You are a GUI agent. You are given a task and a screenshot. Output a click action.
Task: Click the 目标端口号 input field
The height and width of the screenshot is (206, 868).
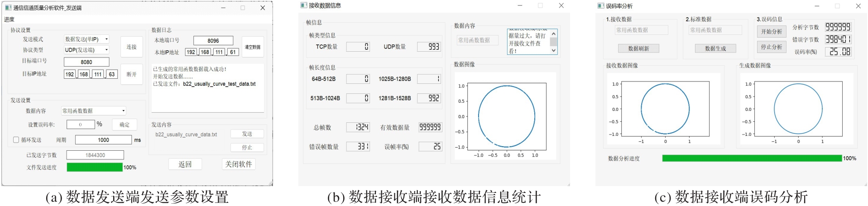[86, 62]
